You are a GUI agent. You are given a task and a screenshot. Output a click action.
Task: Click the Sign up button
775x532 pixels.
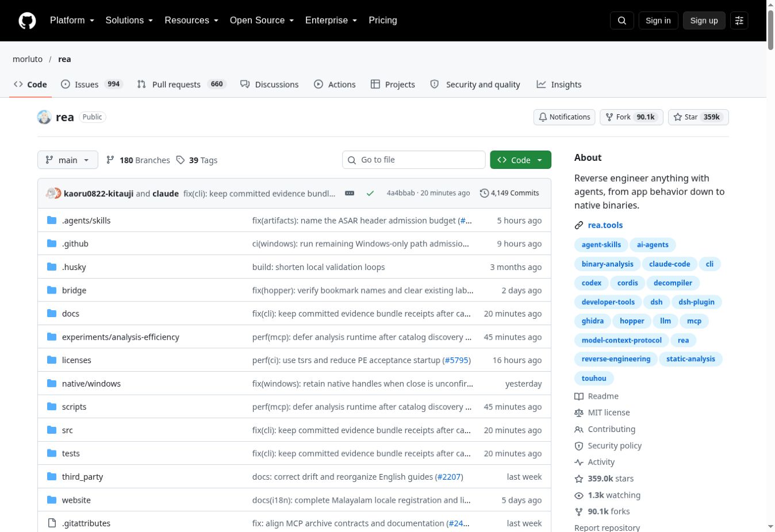(704, 21)
